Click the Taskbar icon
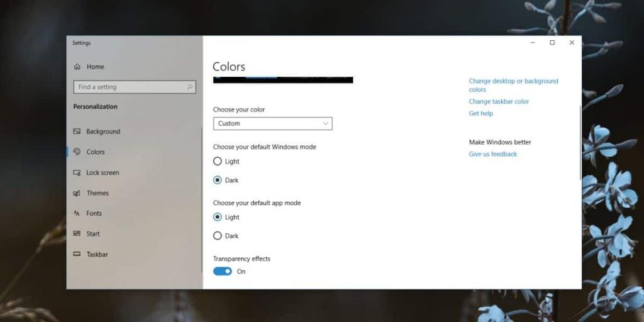Viewport: 644px width, 322px height. pos(77,254)
